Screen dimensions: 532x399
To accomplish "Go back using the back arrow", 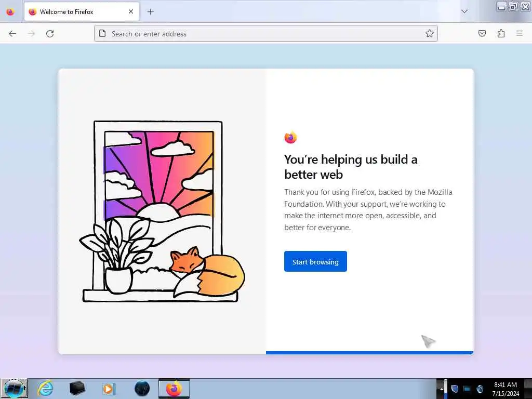I will coord(12,34).
